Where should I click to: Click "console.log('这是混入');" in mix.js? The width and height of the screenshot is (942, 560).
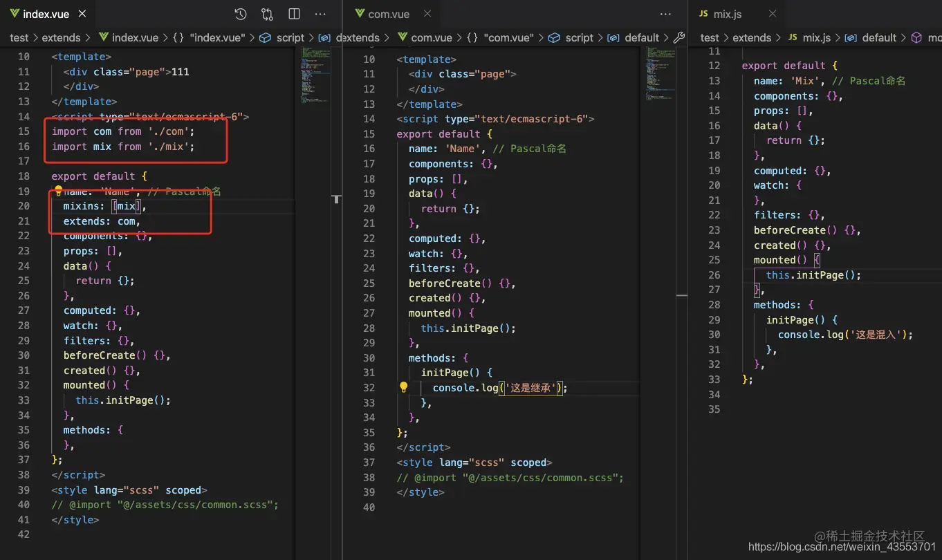[x=846, y=335]
